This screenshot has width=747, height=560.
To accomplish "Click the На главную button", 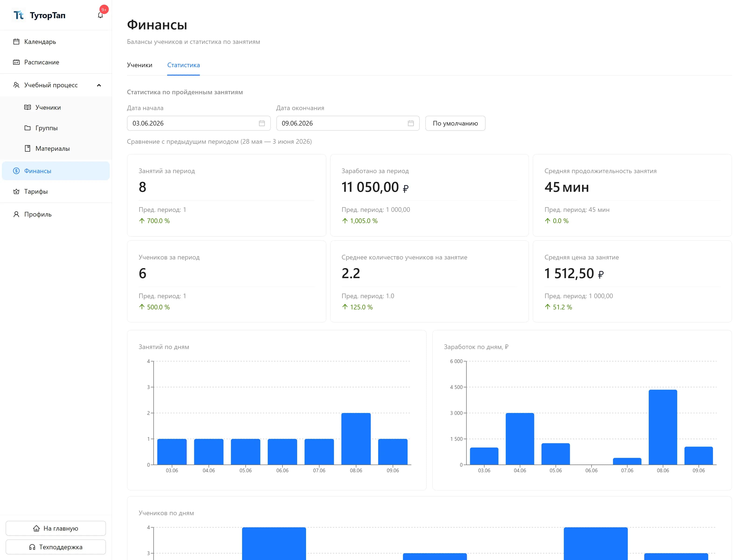I will (56, 528).
